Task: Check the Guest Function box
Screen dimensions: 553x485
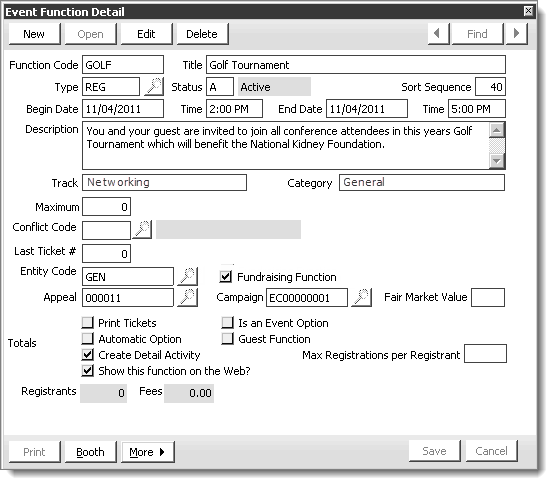Action: 227,339
